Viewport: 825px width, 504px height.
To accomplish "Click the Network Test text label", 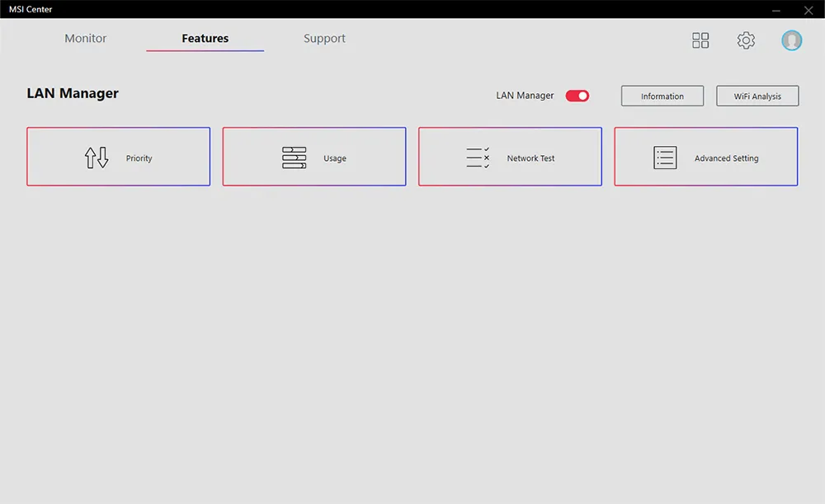I will coord(530,158).
